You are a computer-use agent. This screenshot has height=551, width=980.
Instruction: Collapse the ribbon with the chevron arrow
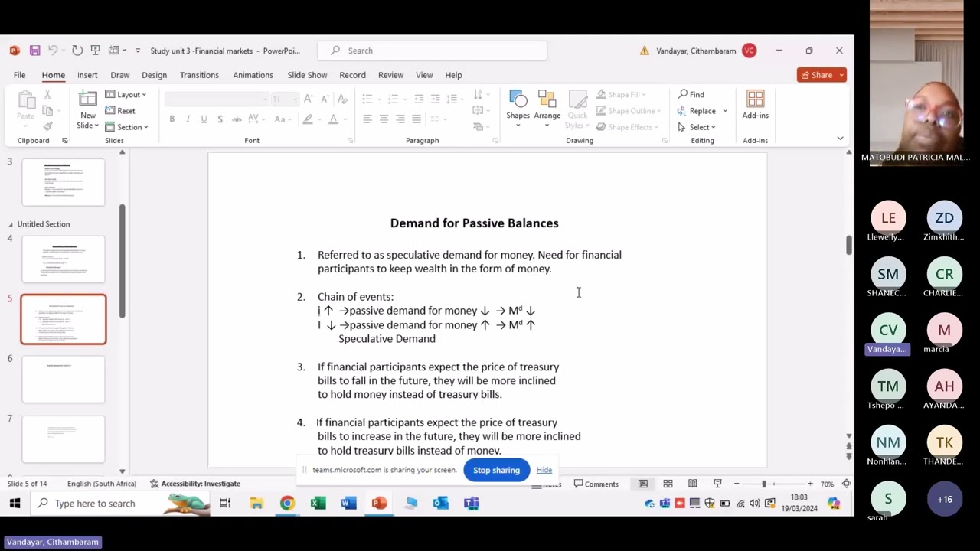pyautogui.click(x=840, y=139)
